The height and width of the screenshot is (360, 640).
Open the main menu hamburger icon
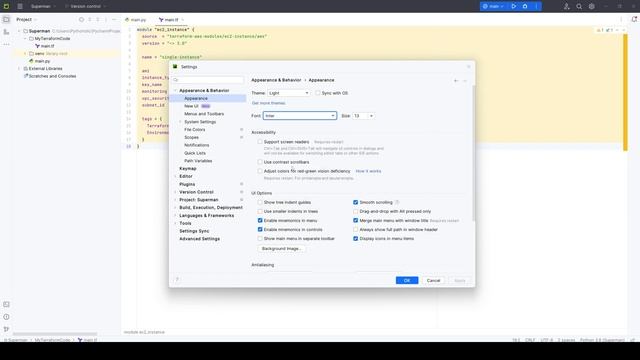pyautogui.click(x=20, y=6)
